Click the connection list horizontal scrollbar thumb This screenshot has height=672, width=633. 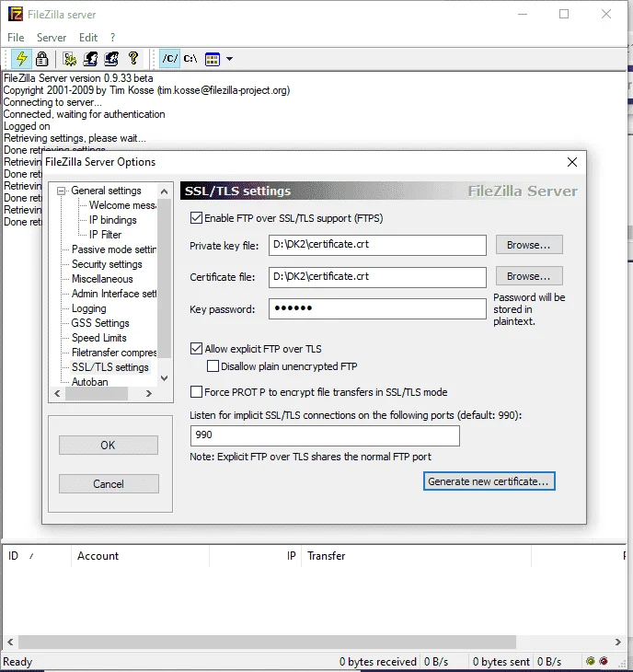[x=267, y=642]
